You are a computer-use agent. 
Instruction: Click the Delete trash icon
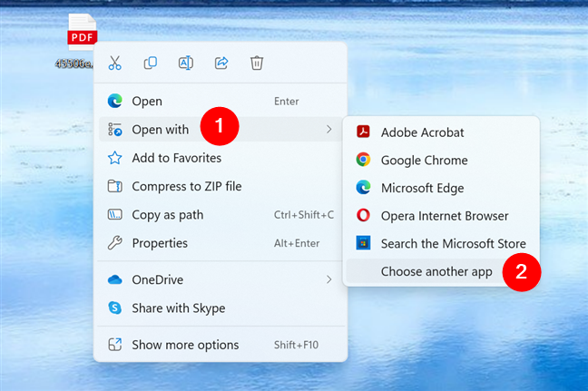[257, 63]
